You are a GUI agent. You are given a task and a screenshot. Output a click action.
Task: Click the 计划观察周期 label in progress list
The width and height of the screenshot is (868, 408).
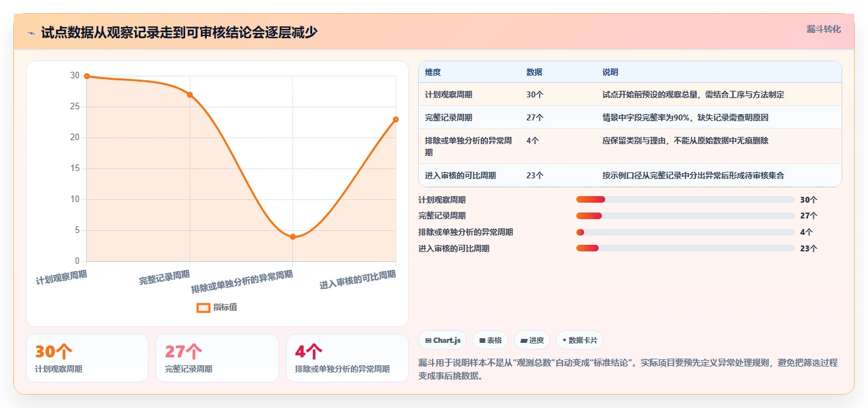tap(442, 200)
